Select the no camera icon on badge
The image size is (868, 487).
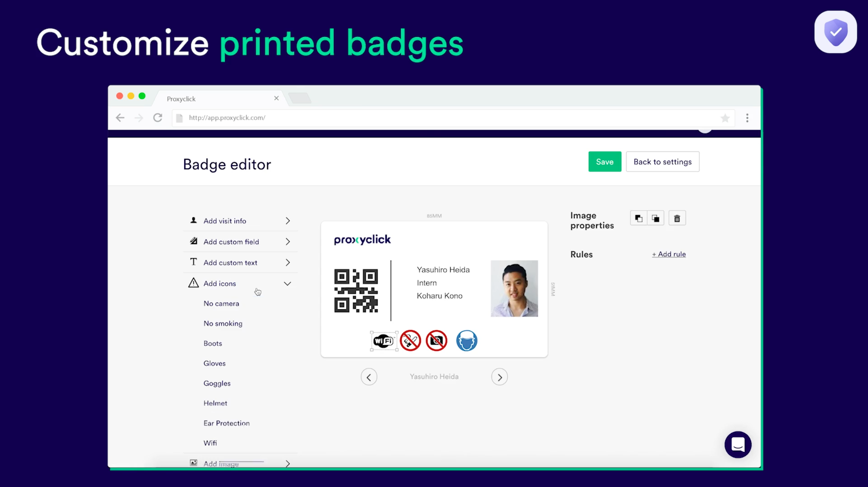click(436, 341)
